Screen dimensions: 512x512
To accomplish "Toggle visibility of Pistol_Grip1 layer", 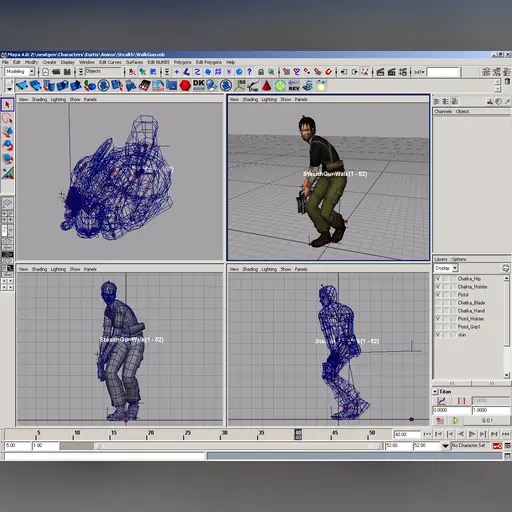I will 438,327.
